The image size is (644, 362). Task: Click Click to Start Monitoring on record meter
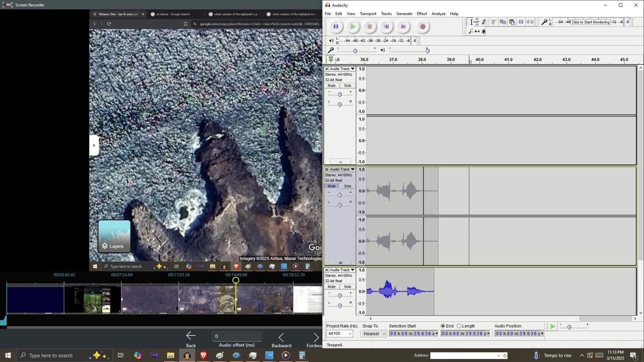tap(590, 22)
